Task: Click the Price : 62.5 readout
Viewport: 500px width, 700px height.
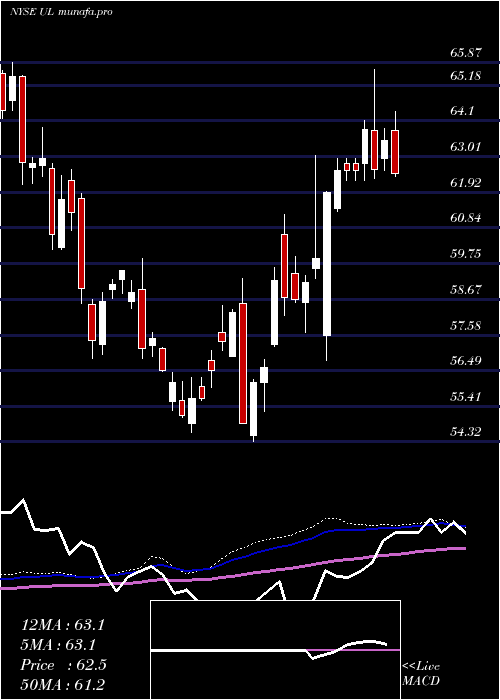Action: click(63, 665)
